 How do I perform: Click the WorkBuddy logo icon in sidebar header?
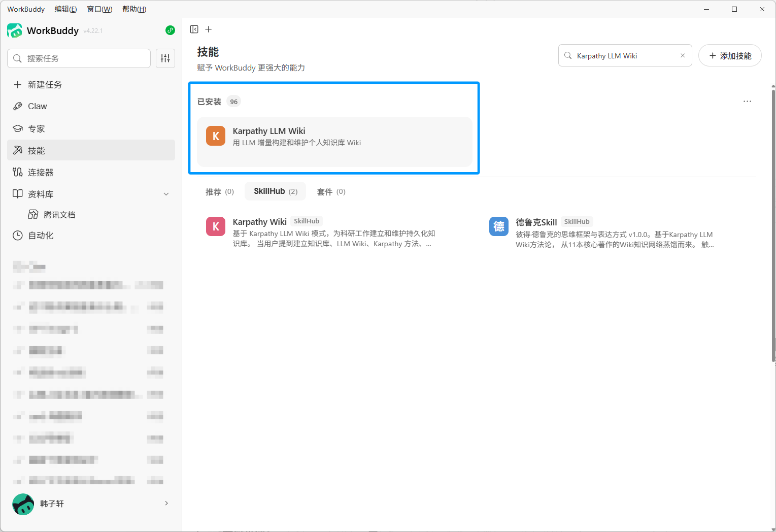[x=14, y=30]
